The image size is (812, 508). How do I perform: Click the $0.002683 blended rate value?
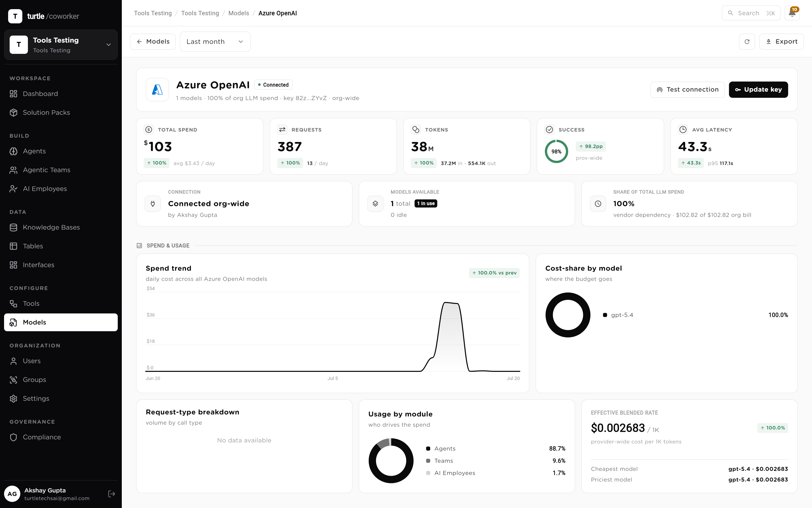[x=618, y=428]
